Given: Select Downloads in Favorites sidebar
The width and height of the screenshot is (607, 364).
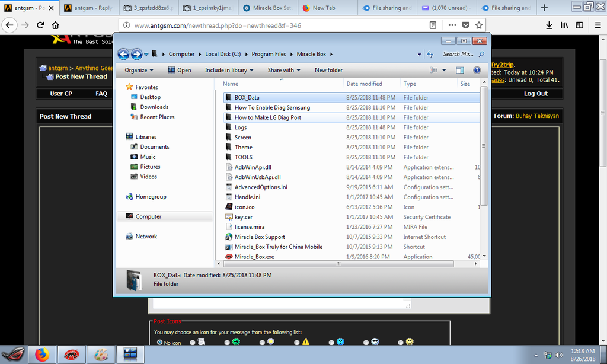Looking at the screenshot, I should (x=154, y=107).
